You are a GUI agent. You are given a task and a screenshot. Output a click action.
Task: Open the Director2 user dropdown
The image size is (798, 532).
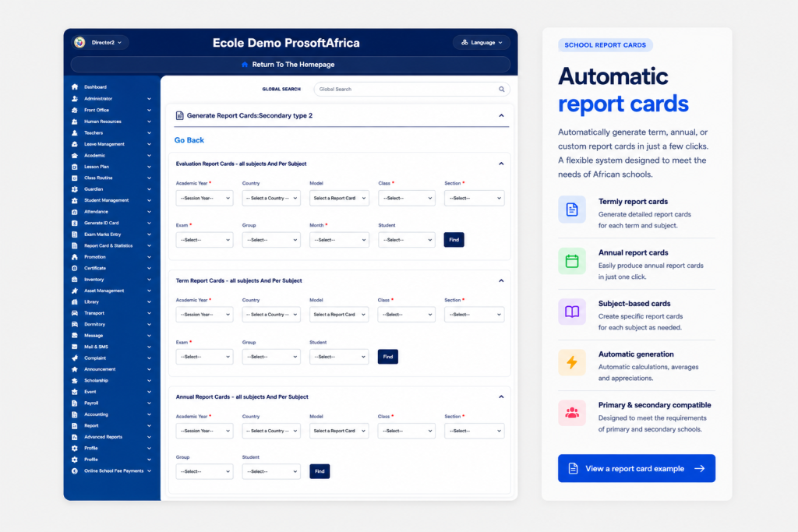[101, 43]
